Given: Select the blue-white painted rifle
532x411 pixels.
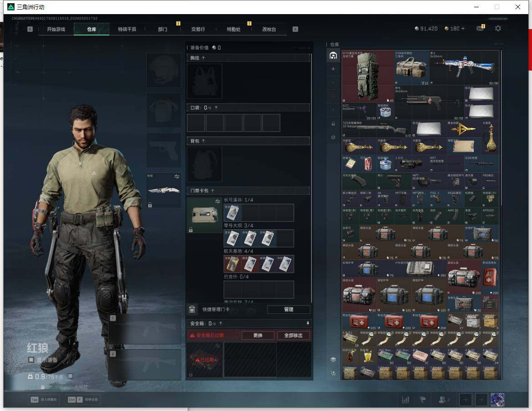Looking at the screenshot, I should pyautogui.click(x=464, y=67).
